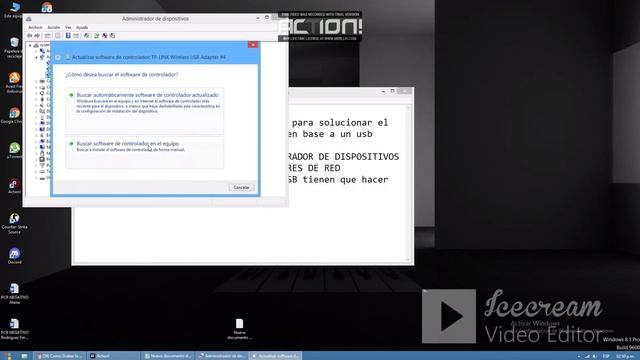640x360 pixels.
Task: Minimize the Notepad window
Action: 383,91
